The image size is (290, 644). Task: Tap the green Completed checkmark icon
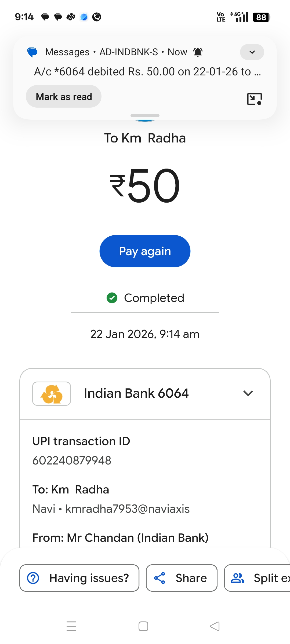point(112,298)
